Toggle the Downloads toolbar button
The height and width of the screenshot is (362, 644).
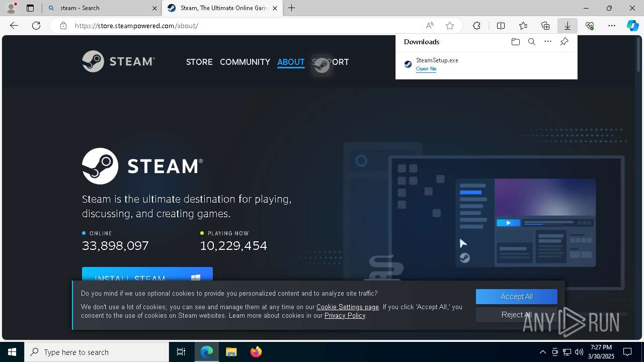[567, 26]
